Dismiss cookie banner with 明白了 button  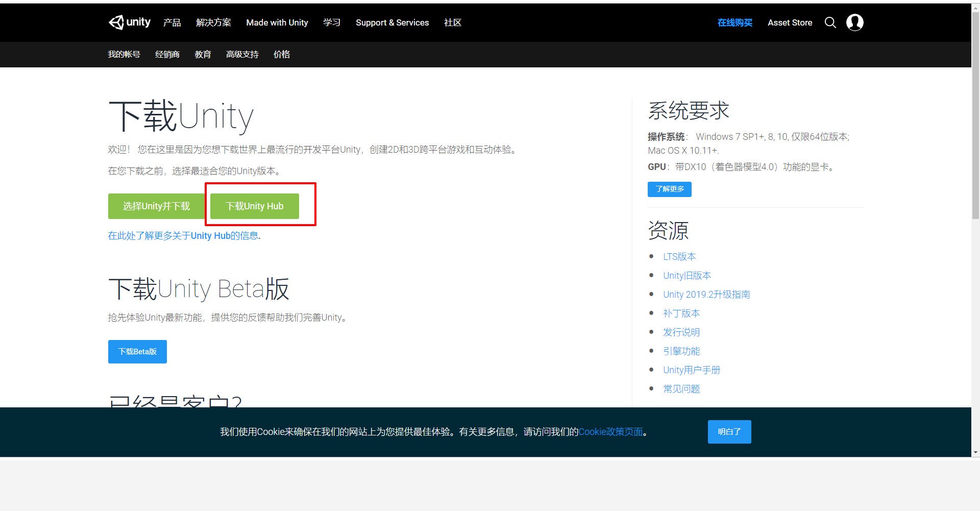pyautogui.click(x=729, y=432)
